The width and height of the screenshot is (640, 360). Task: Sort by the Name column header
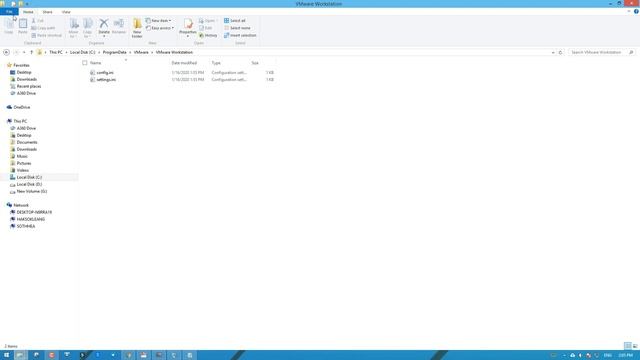coord(96,63)
